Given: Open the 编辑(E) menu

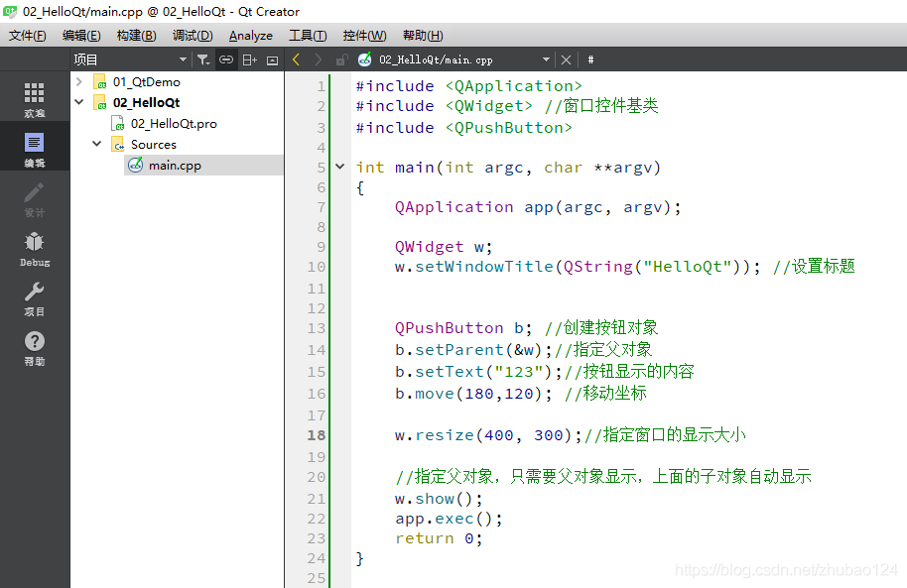Looking at the screenshot, I should pos(81,36).
